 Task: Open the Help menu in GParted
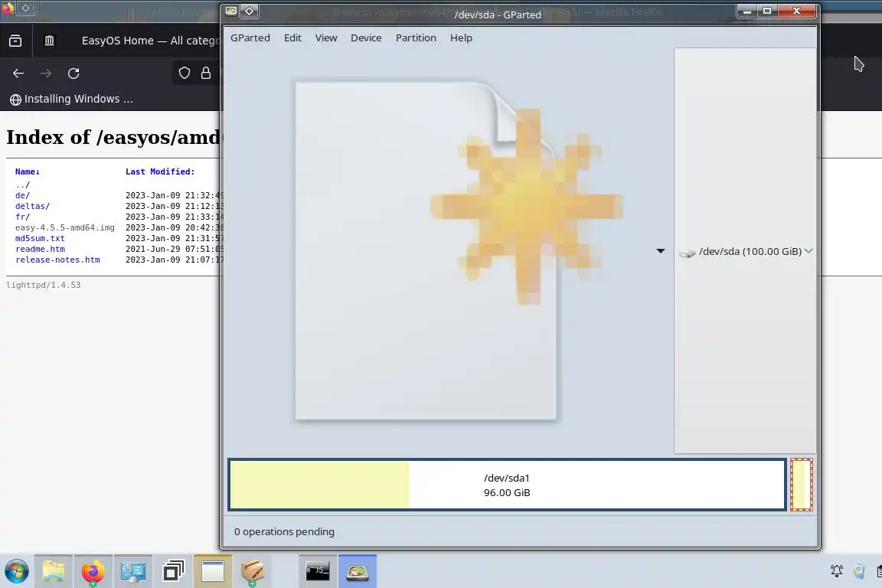[461, 38]
